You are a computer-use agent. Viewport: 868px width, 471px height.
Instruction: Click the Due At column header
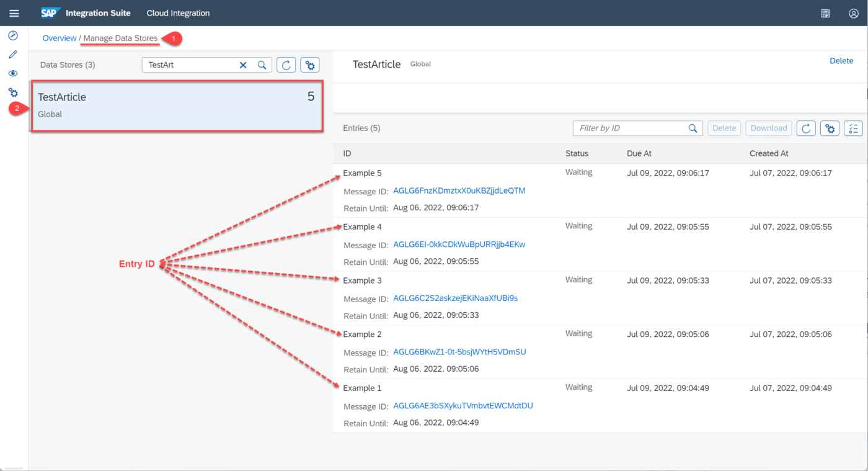click(639, 153)
